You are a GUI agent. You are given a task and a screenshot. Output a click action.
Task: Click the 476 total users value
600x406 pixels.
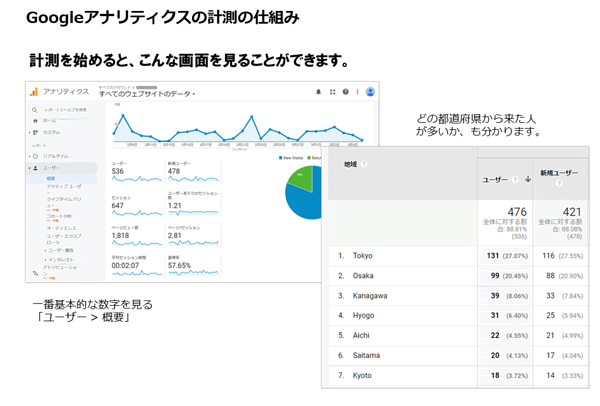click(x=517, y=212)
